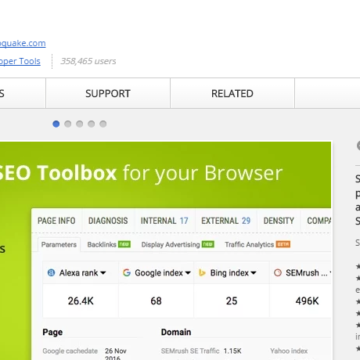The image size is (360, 360).
Task: Click the Google cachedate label
Action: pyautogui.click(x=70, y=351)
